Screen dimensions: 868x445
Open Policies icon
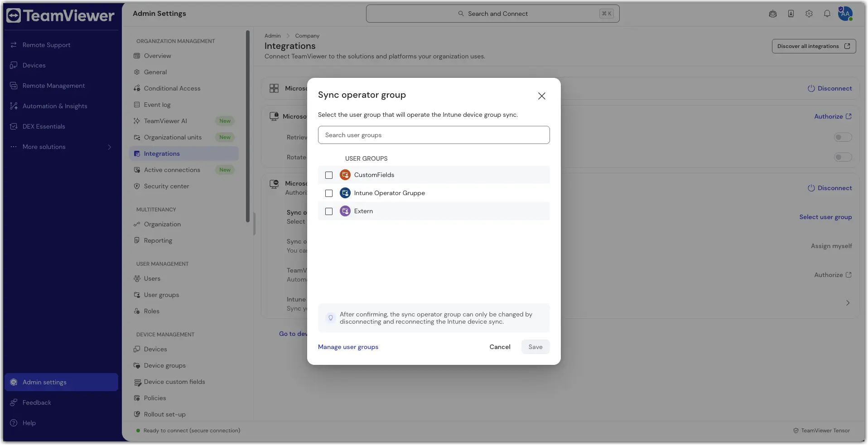coord(137,398)
